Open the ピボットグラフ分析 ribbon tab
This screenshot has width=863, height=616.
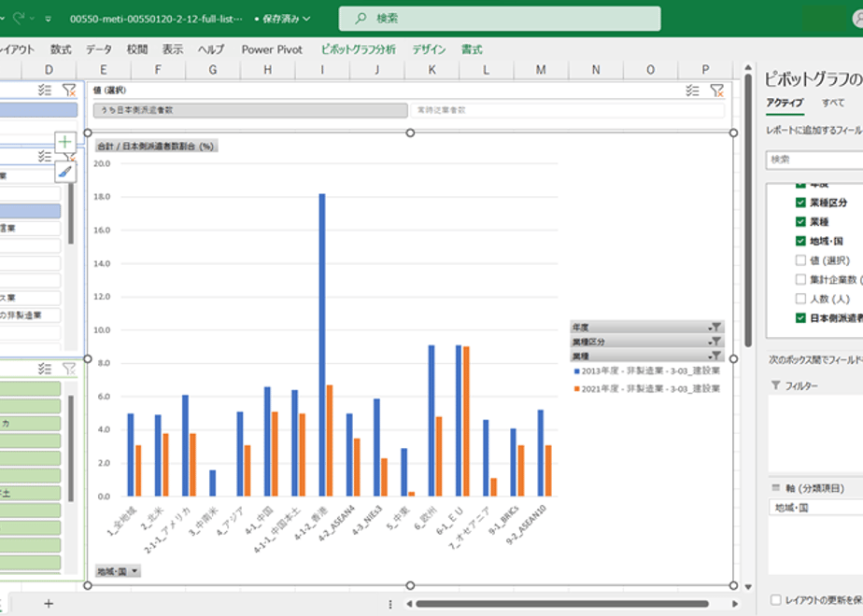[359, 49]
